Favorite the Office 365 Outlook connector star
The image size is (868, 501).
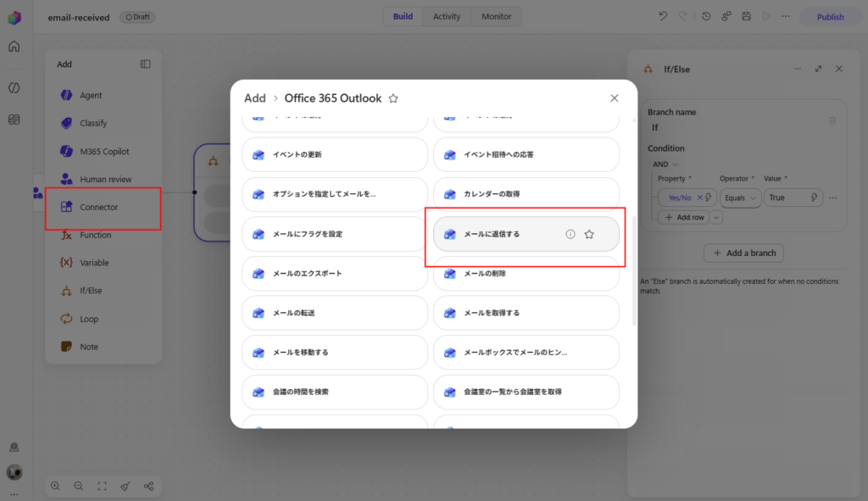pyautogui.click(x=393, y=98)
